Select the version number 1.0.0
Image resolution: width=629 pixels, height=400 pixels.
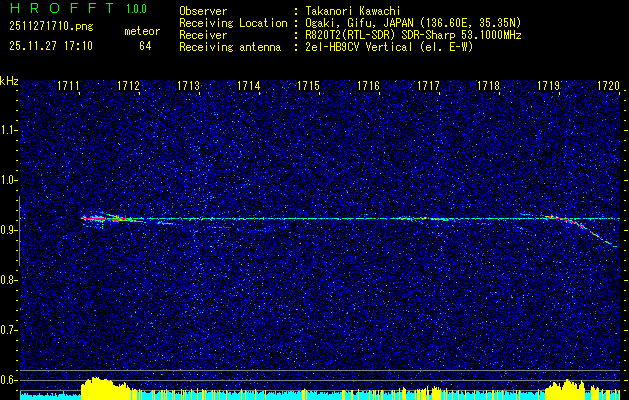[x=136, y=9]
